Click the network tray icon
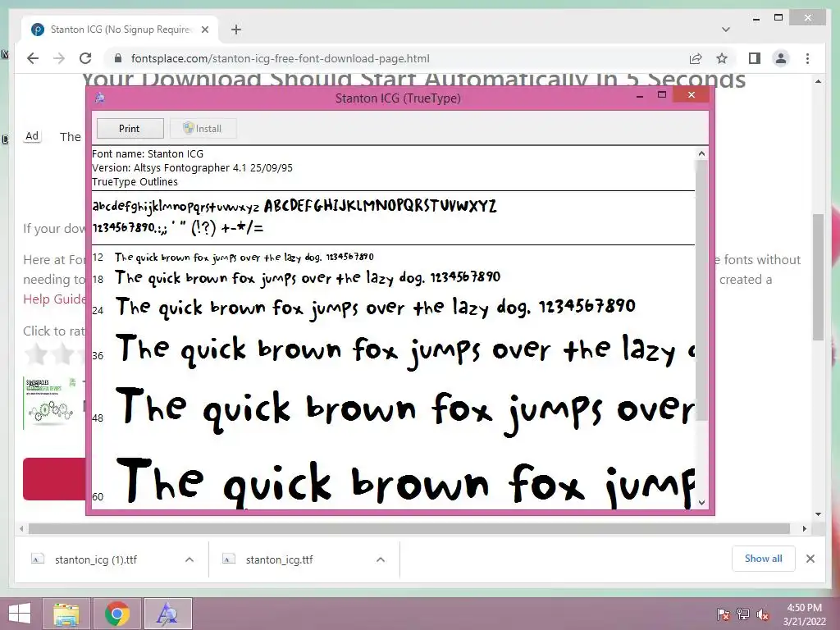Viewport: 840px width, 630px height. pyautogui.click(x=743, y=614)
